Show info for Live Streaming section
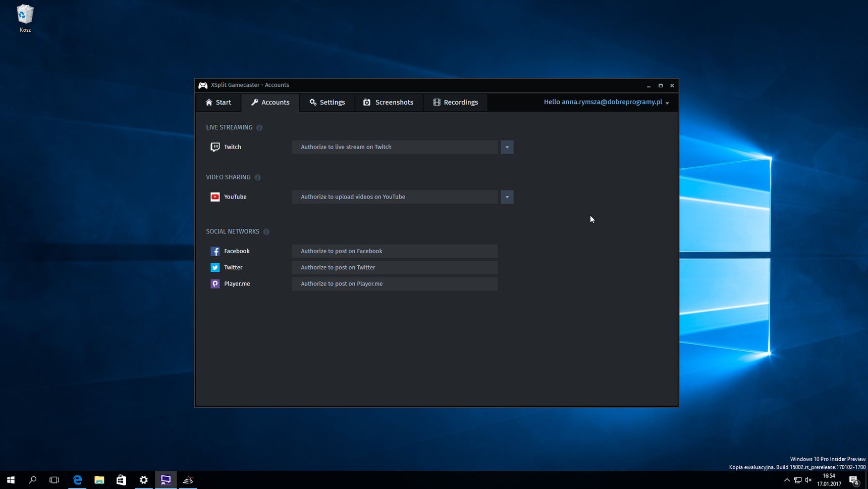 (x=259, y=128)
